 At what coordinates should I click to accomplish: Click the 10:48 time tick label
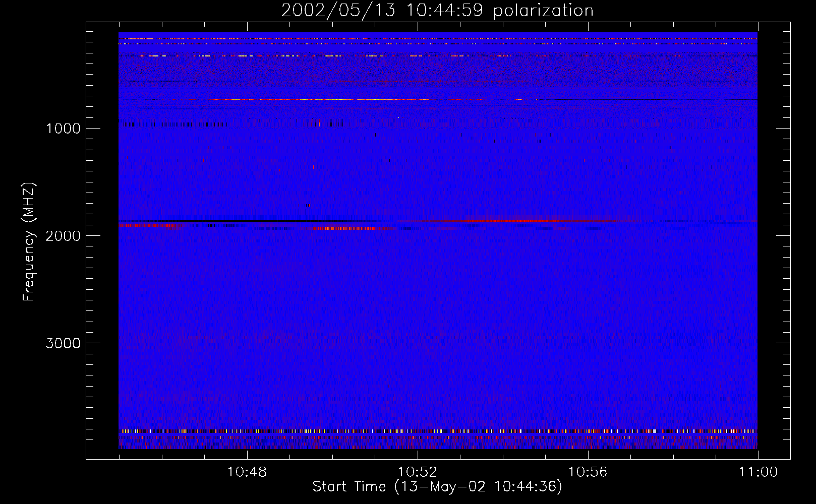click(247, 472)
